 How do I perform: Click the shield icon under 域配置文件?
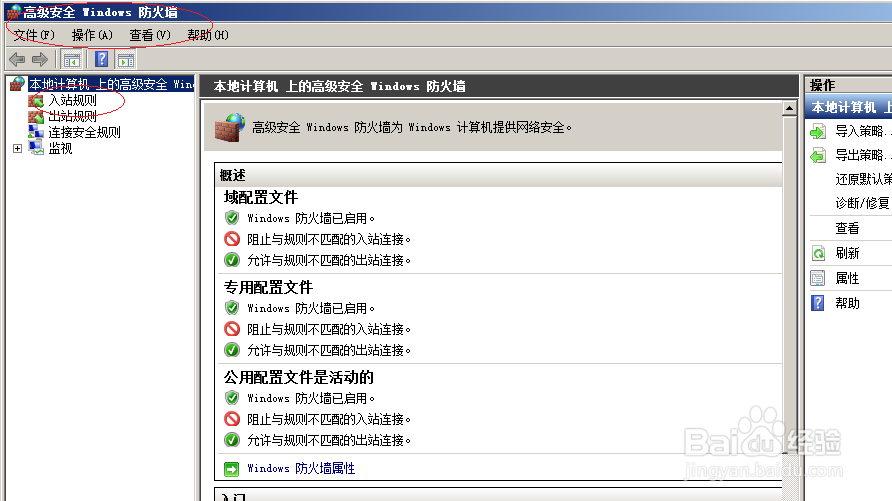[232, 218]
